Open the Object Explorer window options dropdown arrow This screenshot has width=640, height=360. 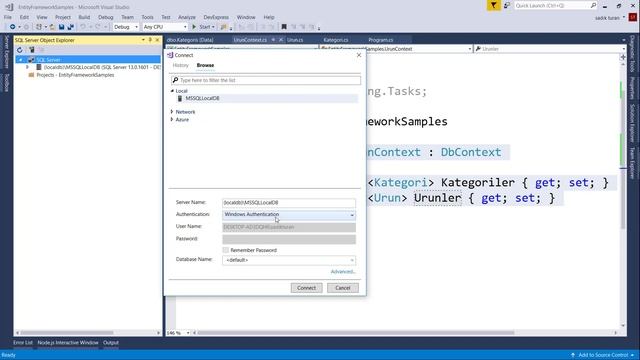[143, 40]
